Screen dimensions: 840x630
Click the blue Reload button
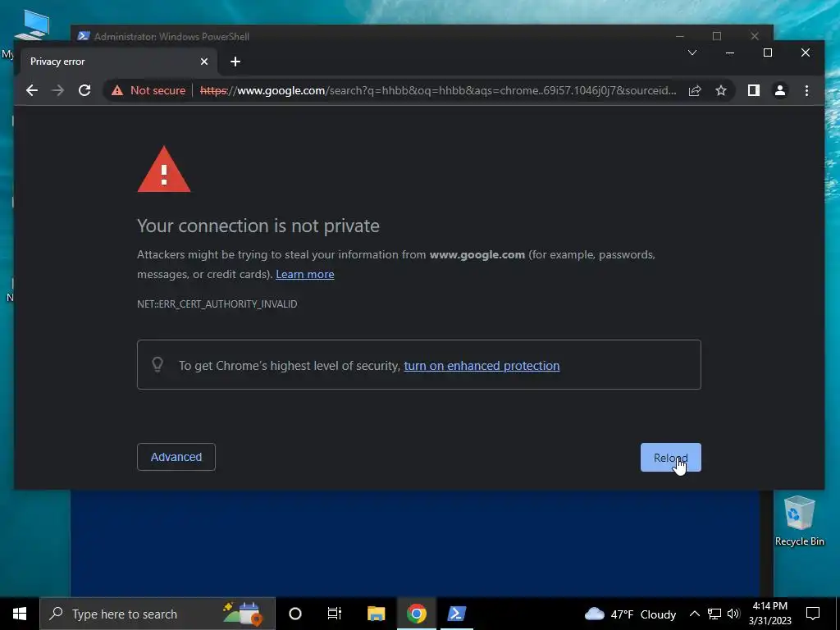pyautogui.click(x=671, y=458)
